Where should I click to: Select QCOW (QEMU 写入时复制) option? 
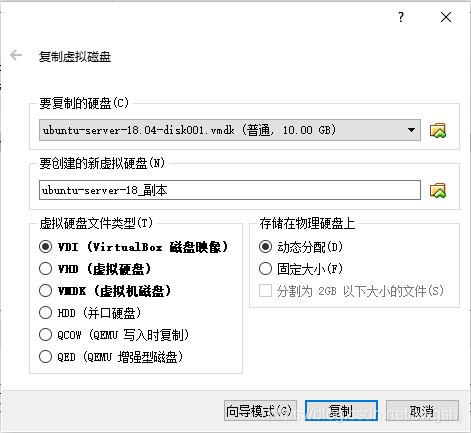(45, 335)
